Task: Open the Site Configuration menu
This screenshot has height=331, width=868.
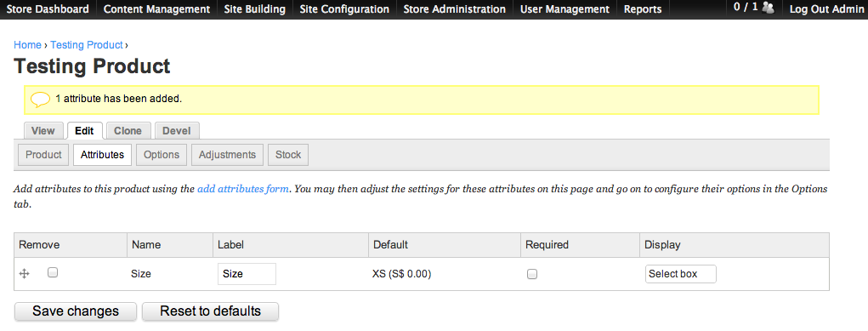Action: click(x=343, y=9)
